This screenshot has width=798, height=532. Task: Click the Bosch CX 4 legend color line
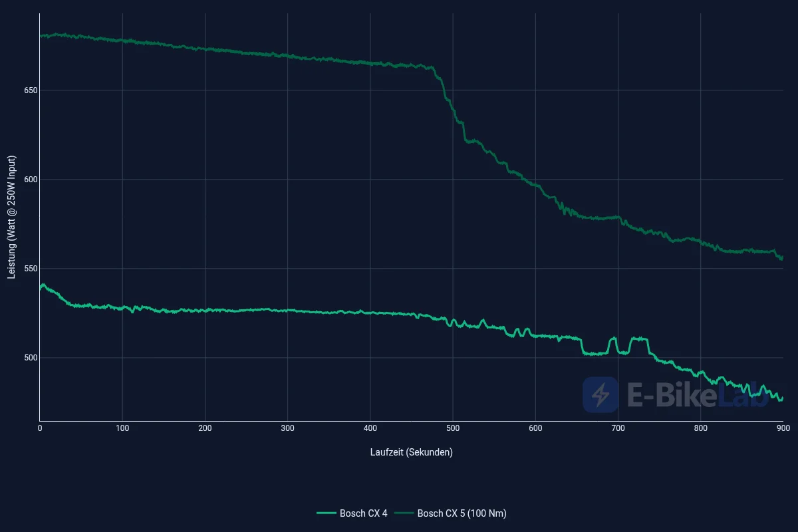pos(326,513)
